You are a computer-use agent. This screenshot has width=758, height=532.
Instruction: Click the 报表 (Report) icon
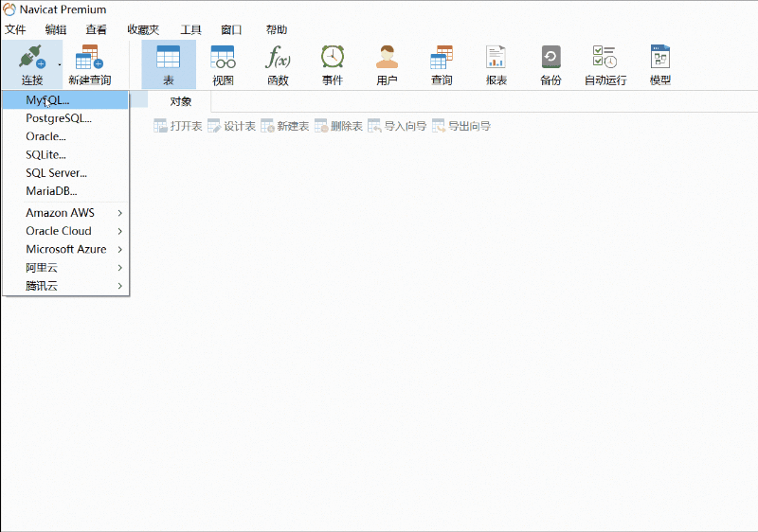click(x=496, y=57)
